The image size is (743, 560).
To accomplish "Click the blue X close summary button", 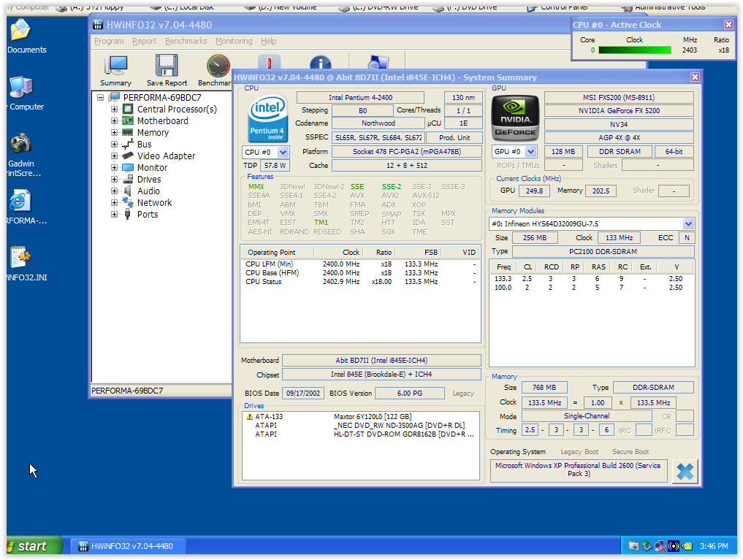I will pos(685,471).
